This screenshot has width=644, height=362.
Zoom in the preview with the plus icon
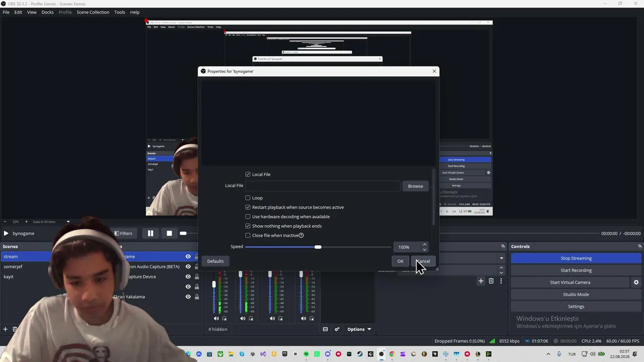click(27, 222)
